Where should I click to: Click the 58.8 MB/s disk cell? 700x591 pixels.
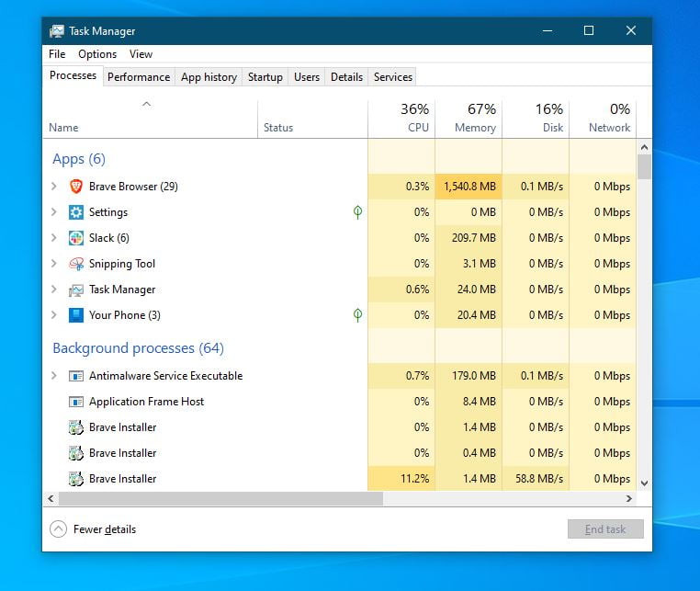tap(536, 479)
